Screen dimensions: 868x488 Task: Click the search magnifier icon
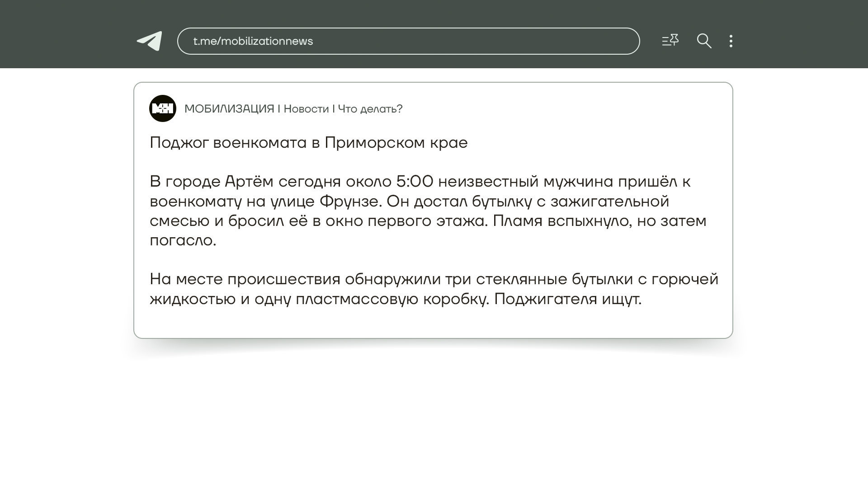[x=704, y=41]
